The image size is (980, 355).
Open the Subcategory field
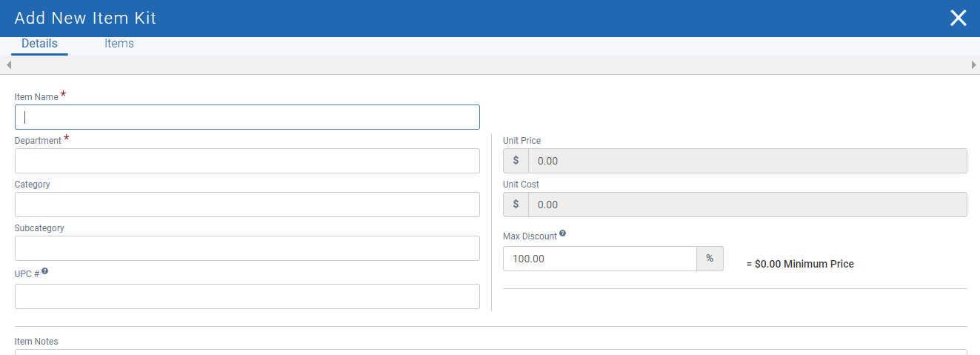[247, 248]
